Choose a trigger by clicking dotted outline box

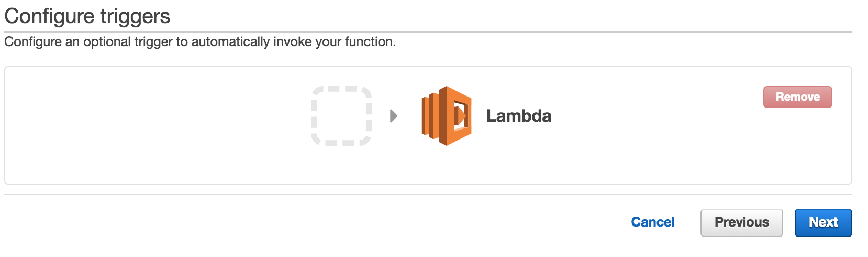341,116
